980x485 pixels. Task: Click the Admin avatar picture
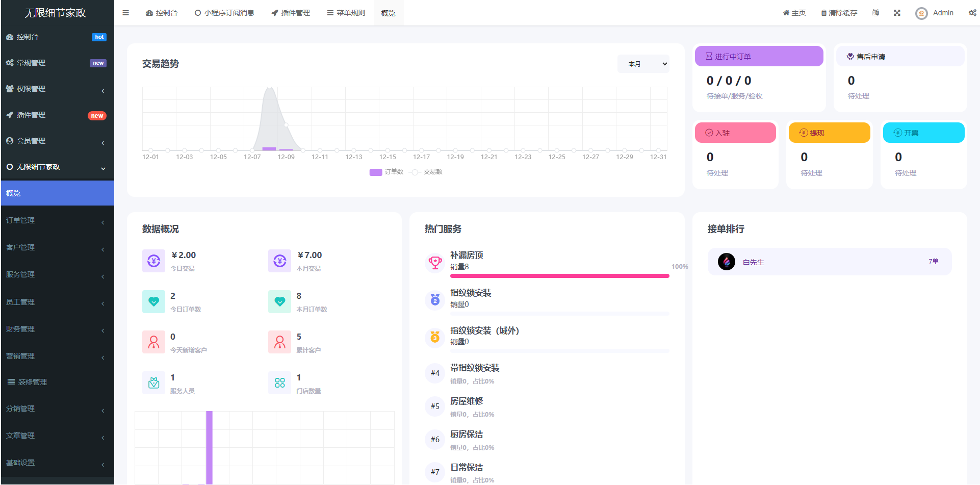point(921,13)
